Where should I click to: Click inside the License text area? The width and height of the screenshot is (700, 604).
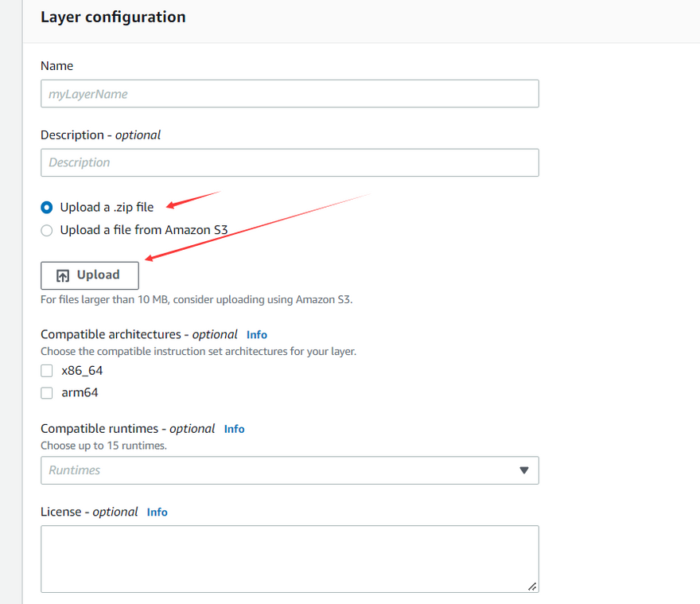[290, 559]
